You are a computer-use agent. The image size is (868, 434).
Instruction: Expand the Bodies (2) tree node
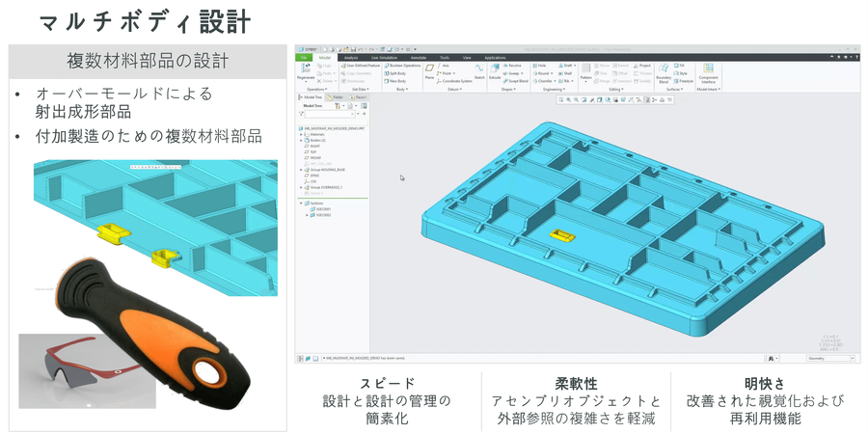tap(301, 141)
